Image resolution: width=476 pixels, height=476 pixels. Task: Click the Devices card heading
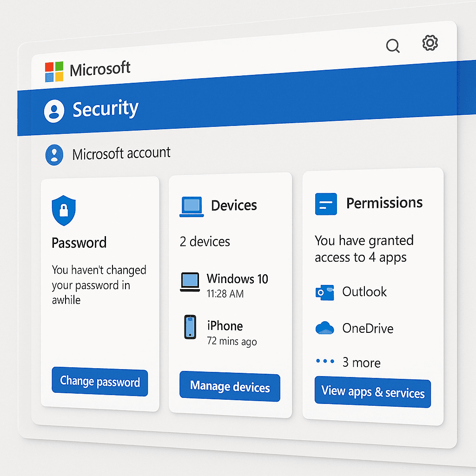click(x=234, y=205)
